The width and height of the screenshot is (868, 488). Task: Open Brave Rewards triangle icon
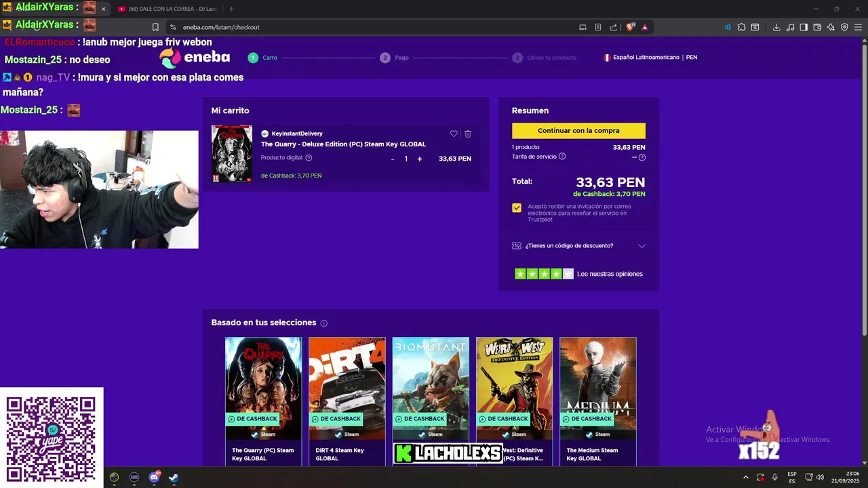645,27
